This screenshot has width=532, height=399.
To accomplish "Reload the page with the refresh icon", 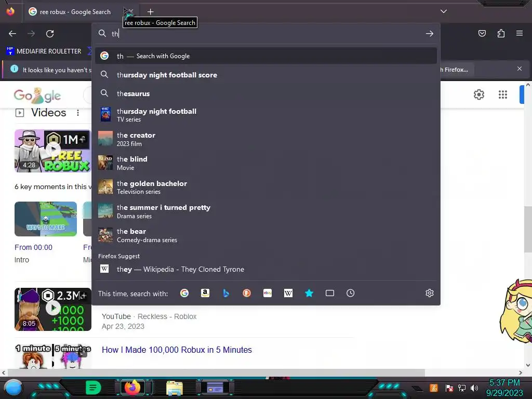I will [x=50, y=34].
